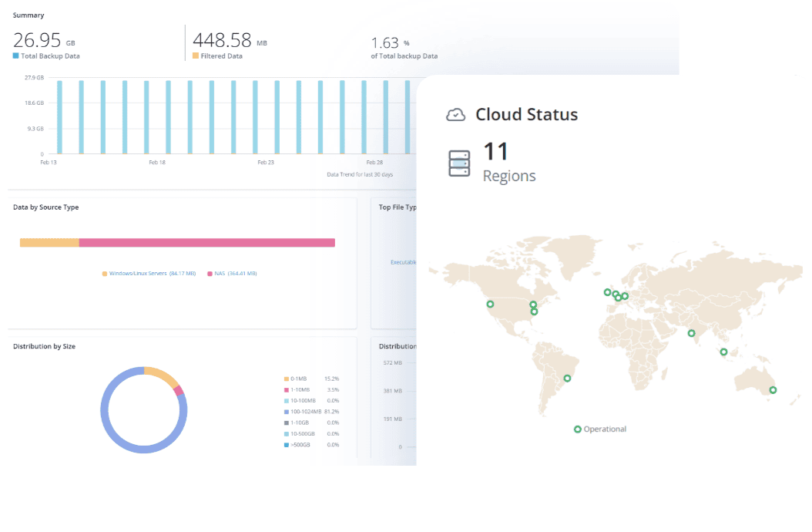Toggle Windows/Linux Servers legend entry
812x532 pixels.
(x=149, y=273)
